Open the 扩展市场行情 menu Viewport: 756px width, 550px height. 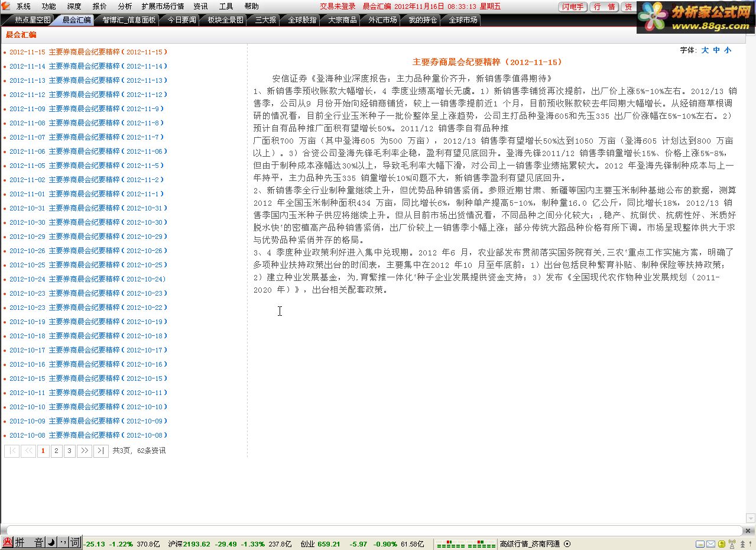click(x=163, y=7)
